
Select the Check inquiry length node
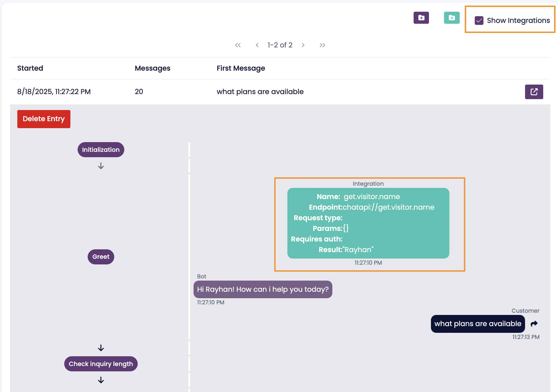pyautogui.click(x=101, y=364)
